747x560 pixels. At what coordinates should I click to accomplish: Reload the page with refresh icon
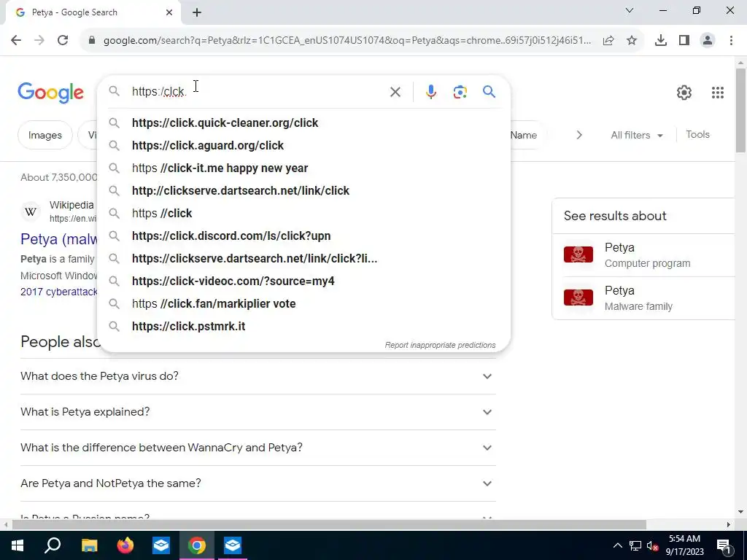(x=63, y=40)
